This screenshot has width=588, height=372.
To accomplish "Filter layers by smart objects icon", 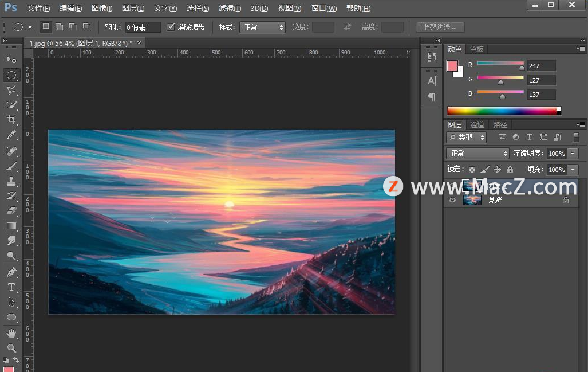I will 558,138.
